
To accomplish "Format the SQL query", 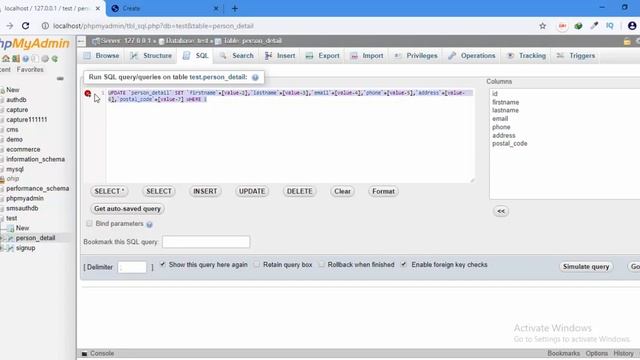I will [x=383, y=191].
